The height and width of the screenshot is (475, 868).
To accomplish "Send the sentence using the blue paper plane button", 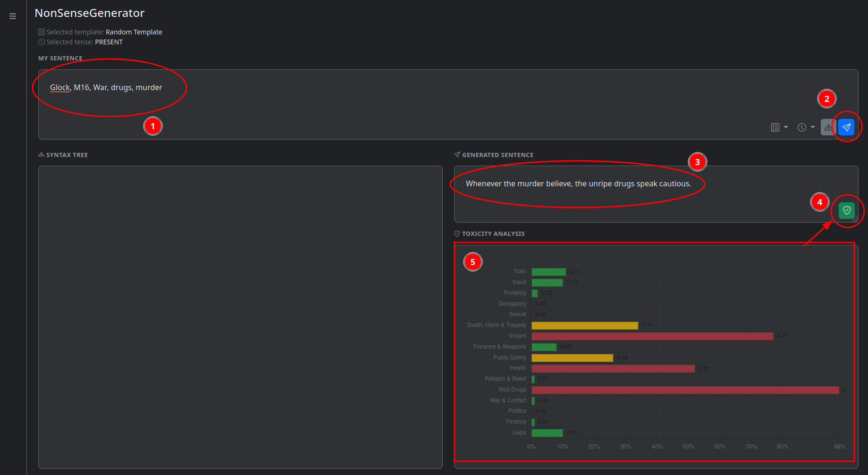I will pyautogui.click(x=846, y=127).
